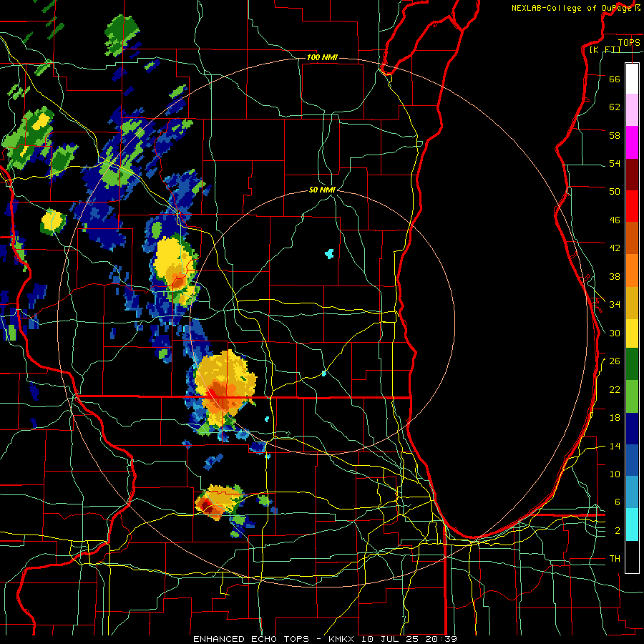644x644 pixels.
Task: Click the 34 value on the legend
Action: click(615, 305)
